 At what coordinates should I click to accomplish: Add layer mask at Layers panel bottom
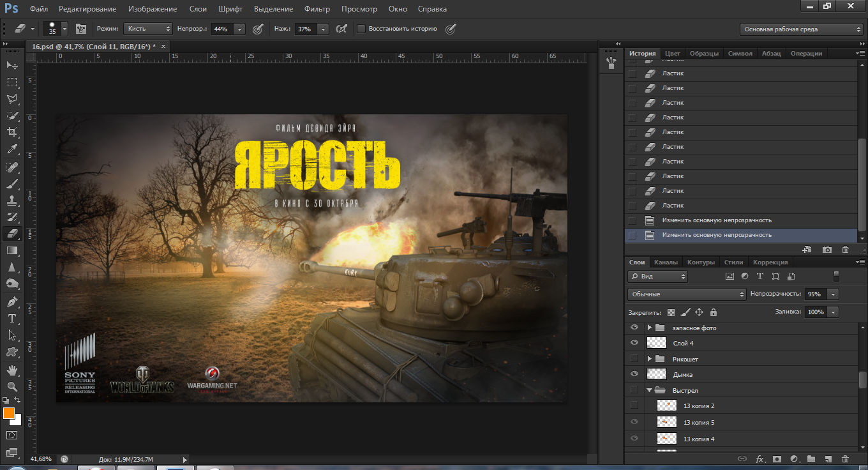[x=777, y=459]
